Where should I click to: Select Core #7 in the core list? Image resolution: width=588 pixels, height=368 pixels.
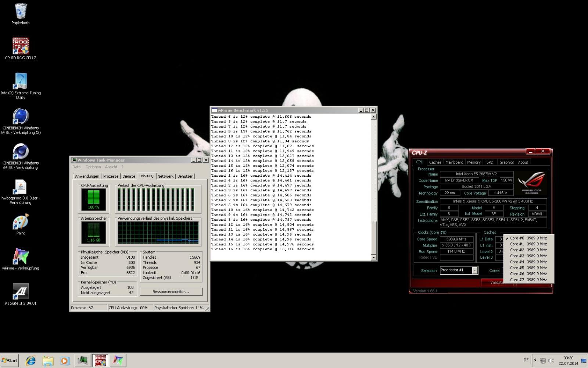528,280
